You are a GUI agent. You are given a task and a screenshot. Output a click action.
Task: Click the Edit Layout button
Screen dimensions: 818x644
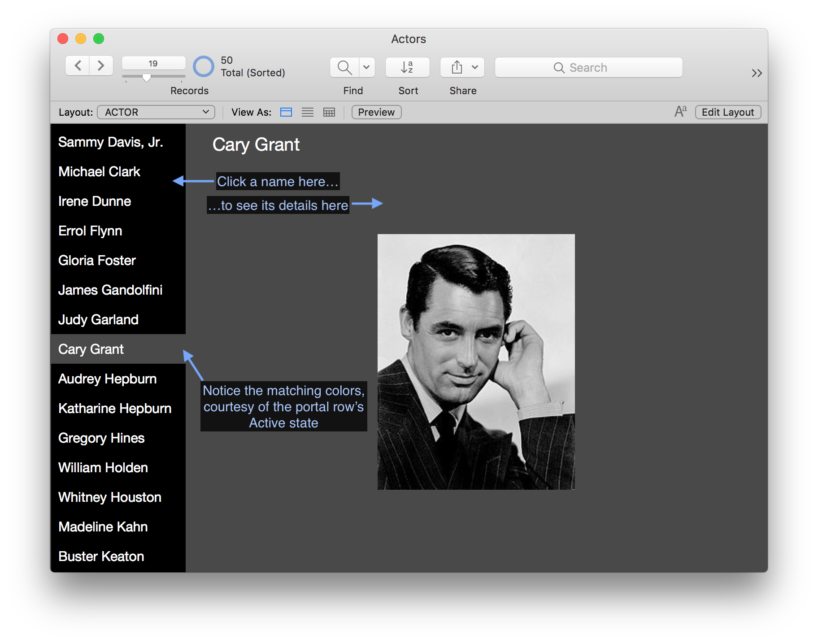[x=727, y=112]
